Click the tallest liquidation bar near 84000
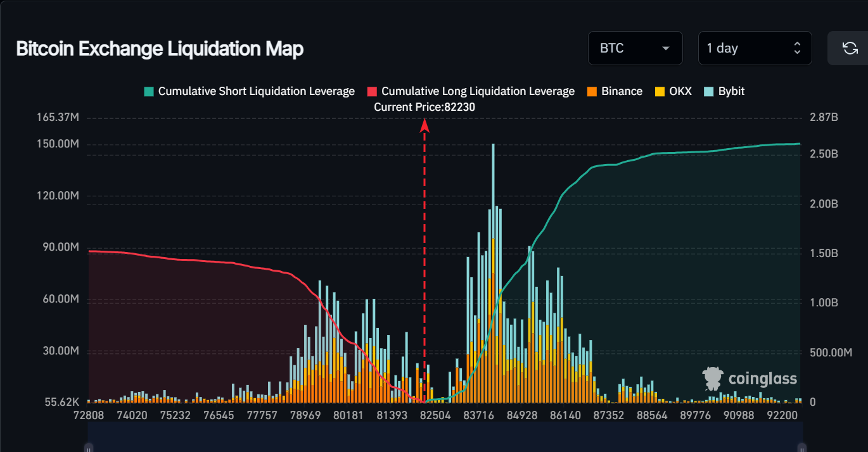This screenshot has width=868, height=452. click(x=493, y=273)
